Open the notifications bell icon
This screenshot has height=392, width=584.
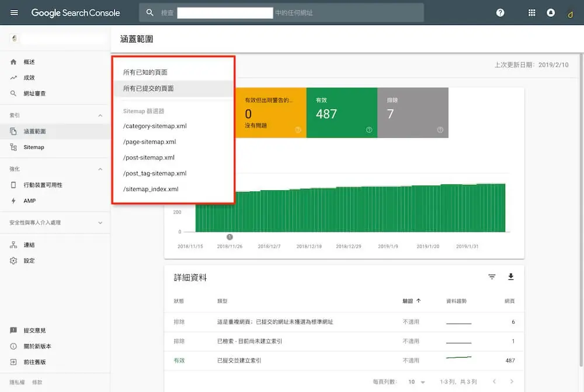tap(551, 13)
